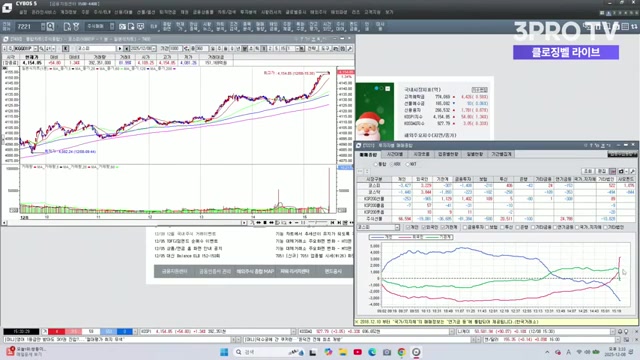Click the chart view icon in investor window
Image resolution: width=640 pixels, height=360 pixels.
click(x=613, y=171)
